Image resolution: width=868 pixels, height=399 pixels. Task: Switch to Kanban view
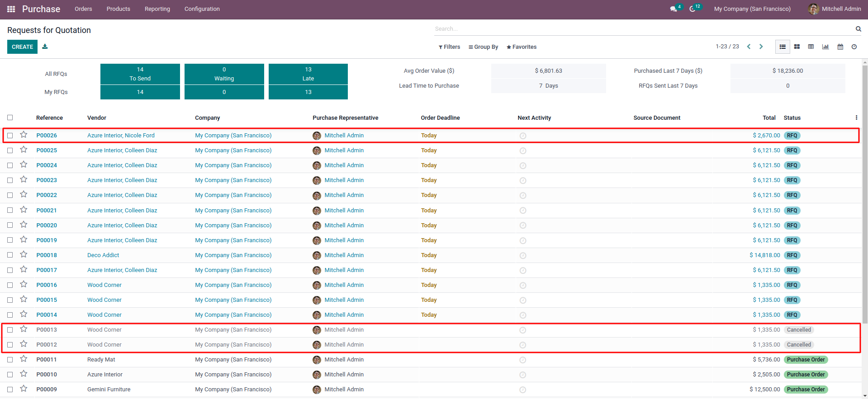point(797,47)
